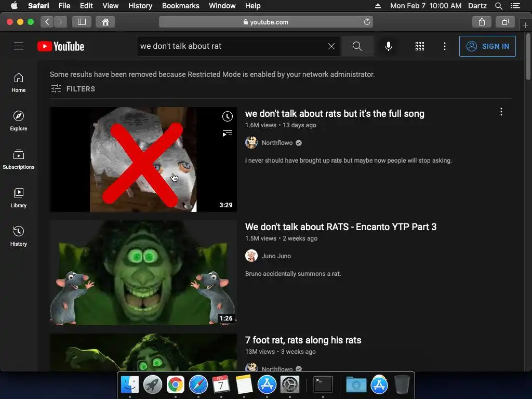
Task: Open History in the sidebar
Action: (19, 236)
